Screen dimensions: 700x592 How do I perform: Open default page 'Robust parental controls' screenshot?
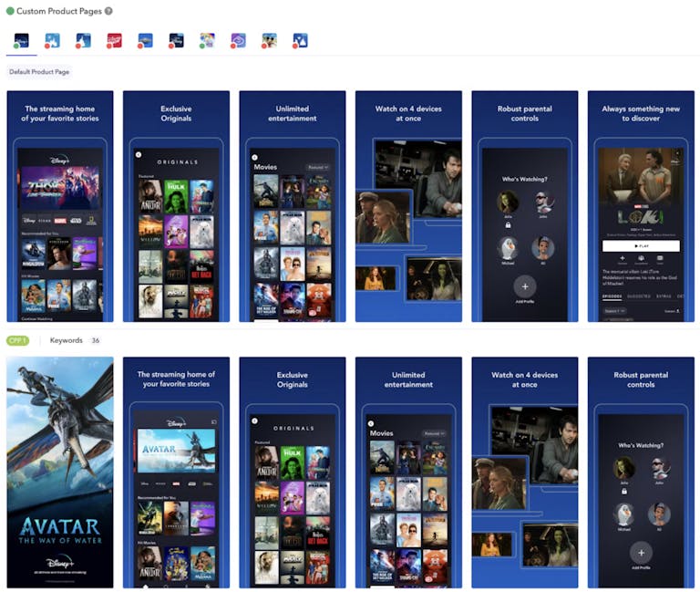pyautogui.click(x=525, y=206)
